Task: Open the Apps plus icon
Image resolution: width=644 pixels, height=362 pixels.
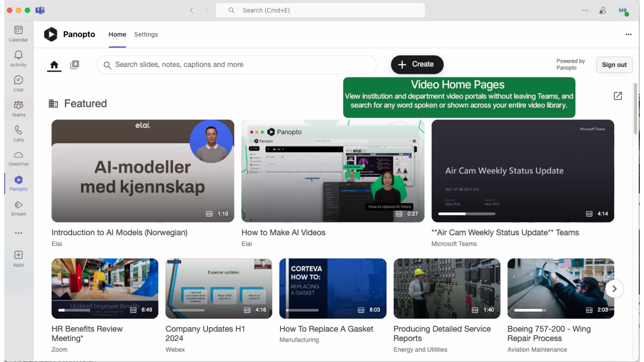Action: coord(18,258)
